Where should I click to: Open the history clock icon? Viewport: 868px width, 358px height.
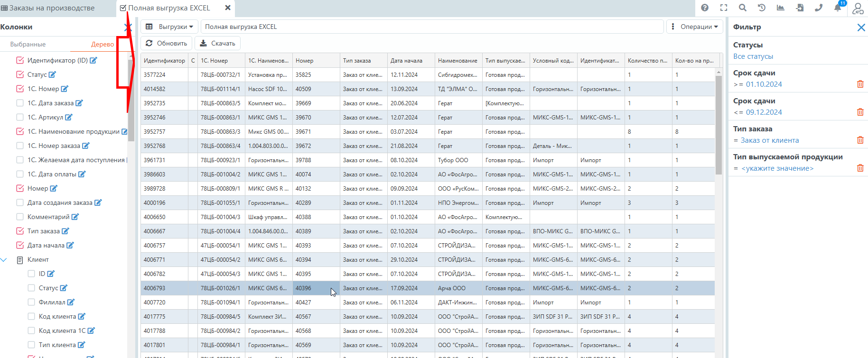click(x=762, y=8)
